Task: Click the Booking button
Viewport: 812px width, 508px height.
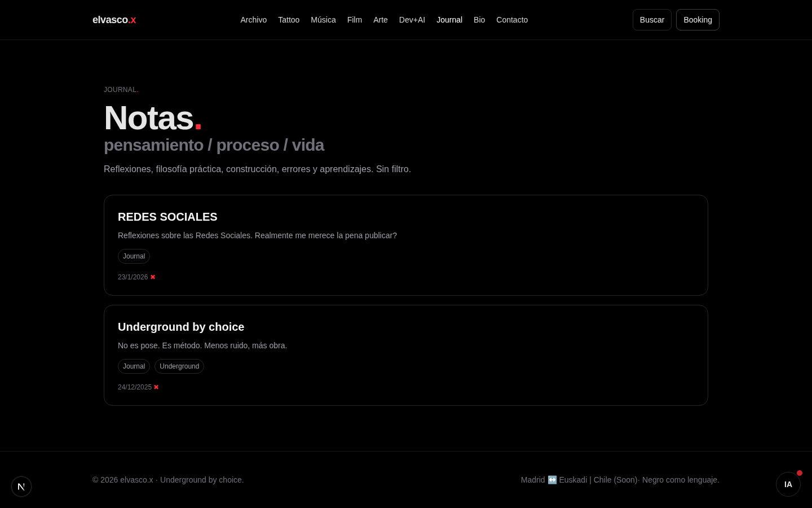Action: click(x=698, y=20)
